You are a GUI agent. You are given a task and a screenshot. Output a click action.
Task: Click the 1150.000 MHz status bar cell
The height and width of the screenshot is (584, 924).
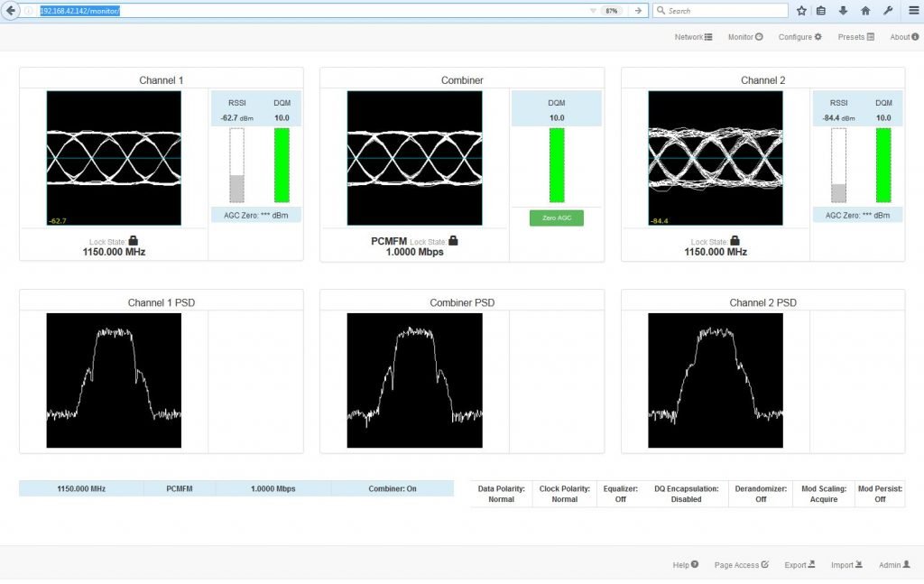[x=81, y=488]
